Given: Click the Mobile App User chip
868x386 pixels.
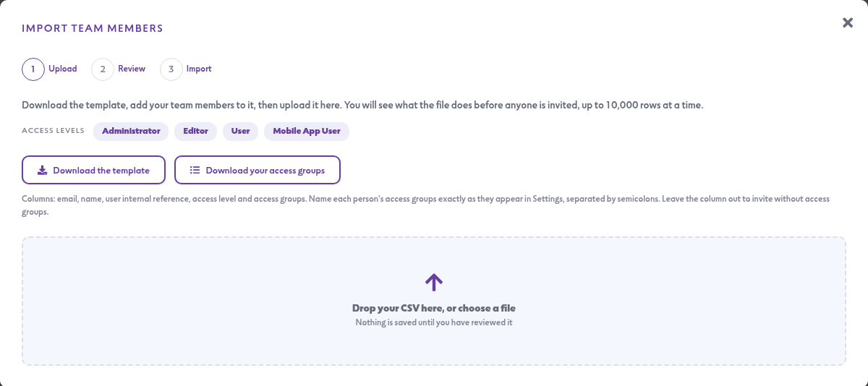Looking at the screenshot, I should pyautogui.click(x=307, y=131).
